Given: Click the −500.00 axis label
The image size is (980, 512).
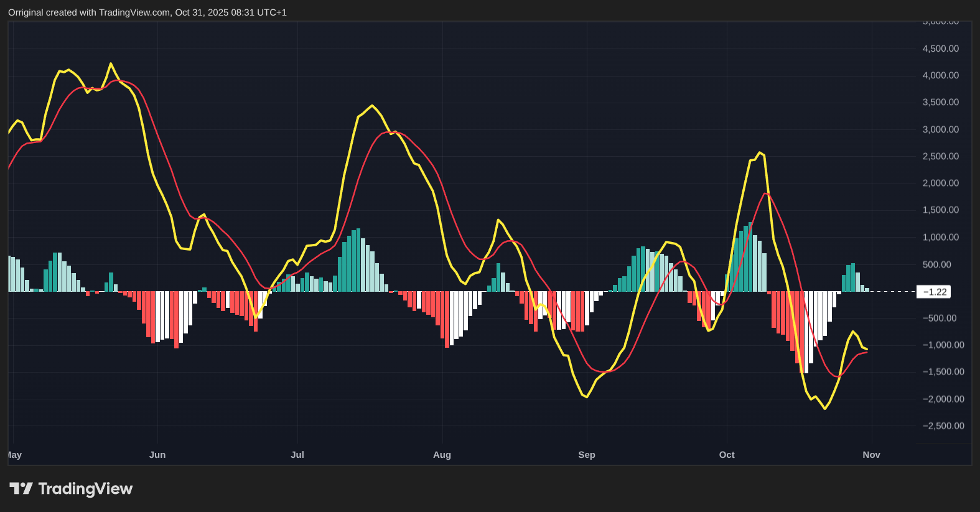Looking at the screenshot, I should pyautogui.click(x=939, y=318).
